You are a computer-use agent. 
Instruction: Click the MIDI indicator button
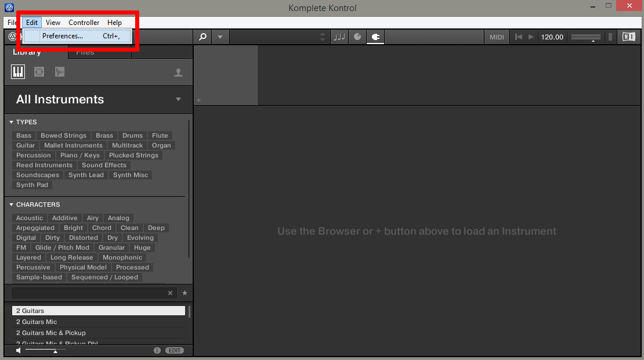pos(497,37)
